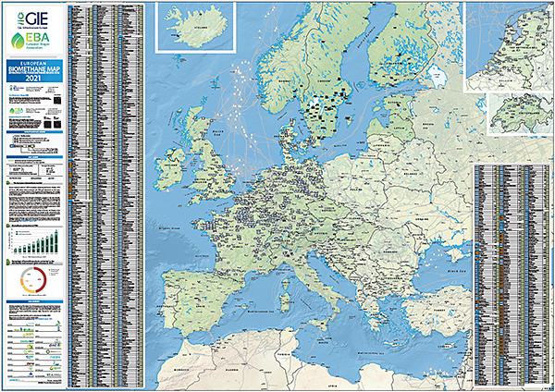Click the plant list table beside left panel
The image size is (555, 392).
tap(106, 194)
